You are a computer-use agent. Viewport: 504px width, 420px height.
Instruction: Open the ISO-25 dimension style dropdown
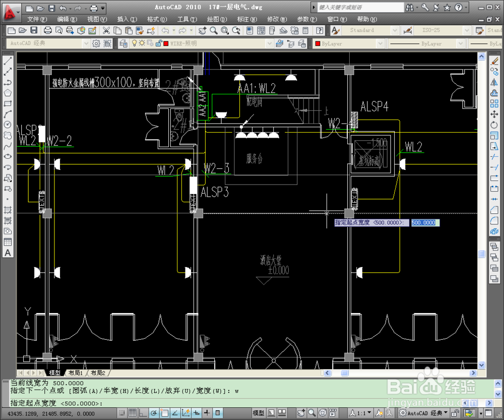(467, 31)
